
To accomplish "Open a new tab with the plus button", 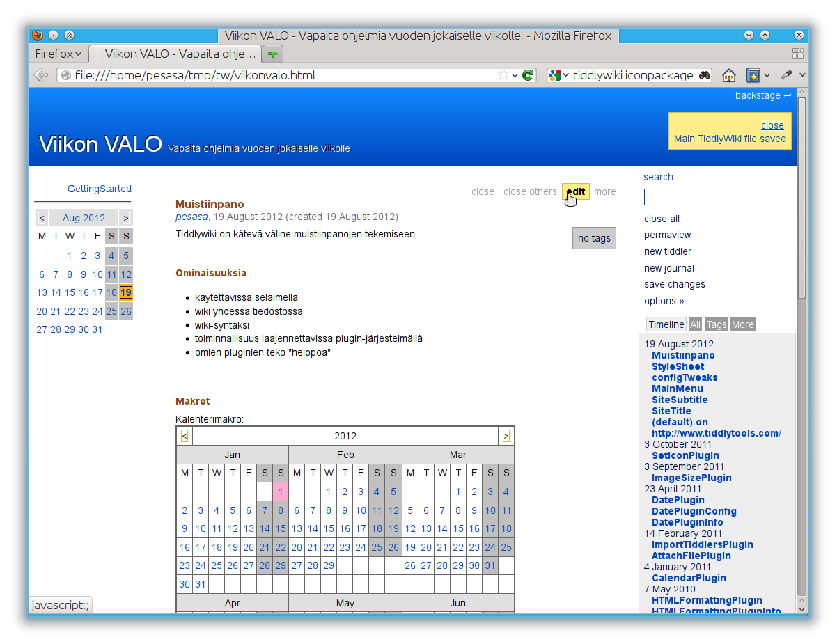I will tap(273, 54).
